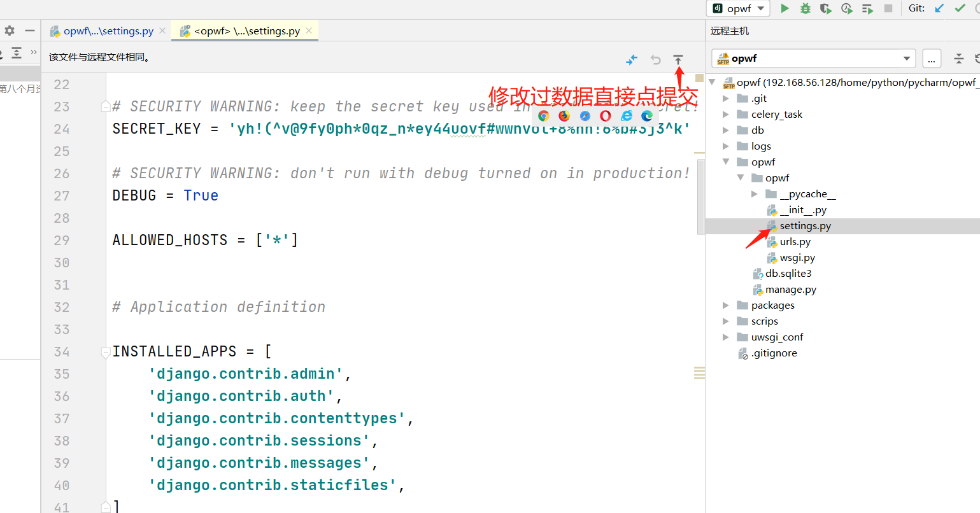Screen dimensions: 980x513
Task: Expand the packages folder
Action: 726,305
